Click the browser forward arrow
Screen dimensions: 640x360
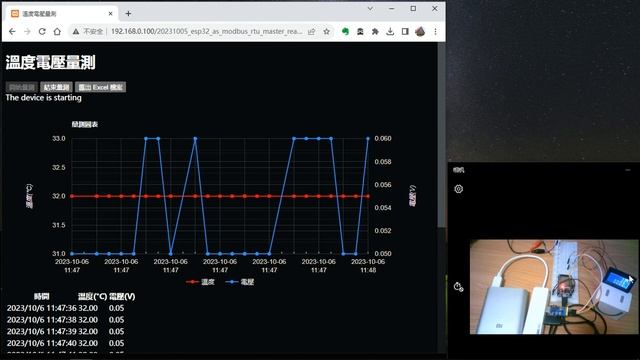pyautogui.click(x=27, y=31)
